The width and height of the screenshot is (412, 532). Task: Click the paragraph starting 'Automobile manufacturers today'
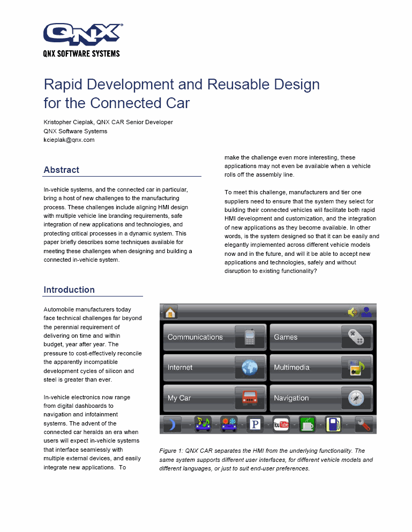pos(93,344)
